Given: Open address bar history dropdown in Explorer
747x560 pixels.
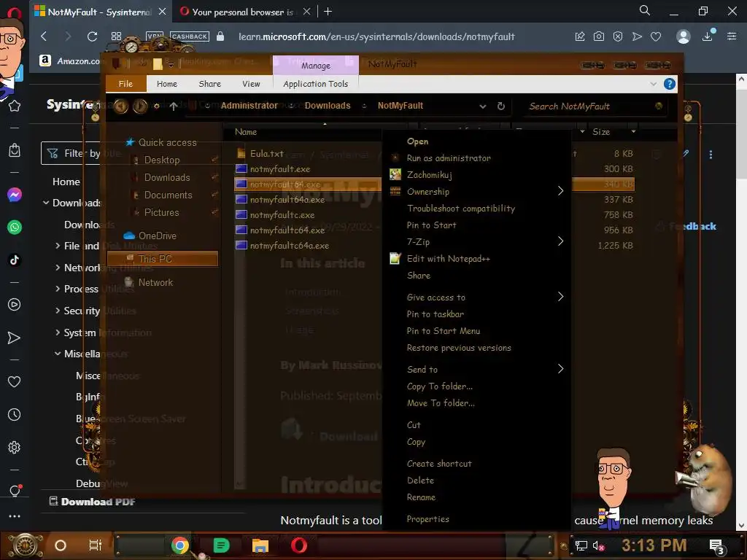Looking at the screenshot, I should click(x=483, y=106).
